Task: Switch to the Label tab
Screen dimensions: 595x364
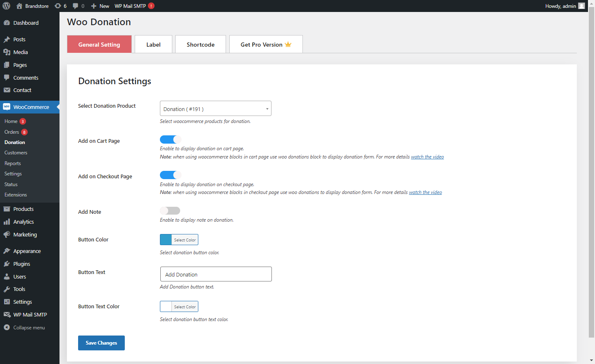Action: tap(153, 44)
